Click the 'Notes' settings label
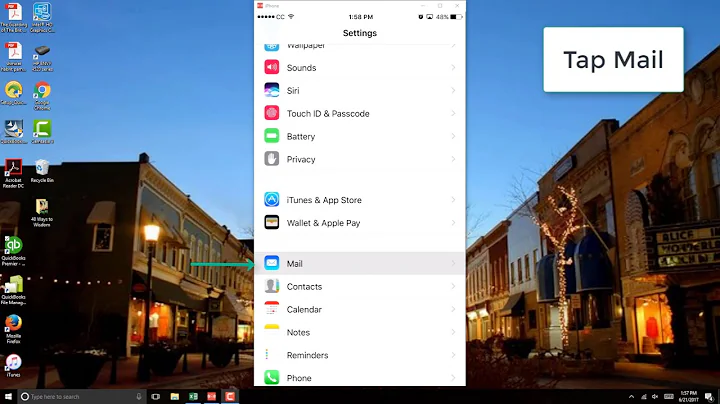The image size is (720, 404). point(298,332)
